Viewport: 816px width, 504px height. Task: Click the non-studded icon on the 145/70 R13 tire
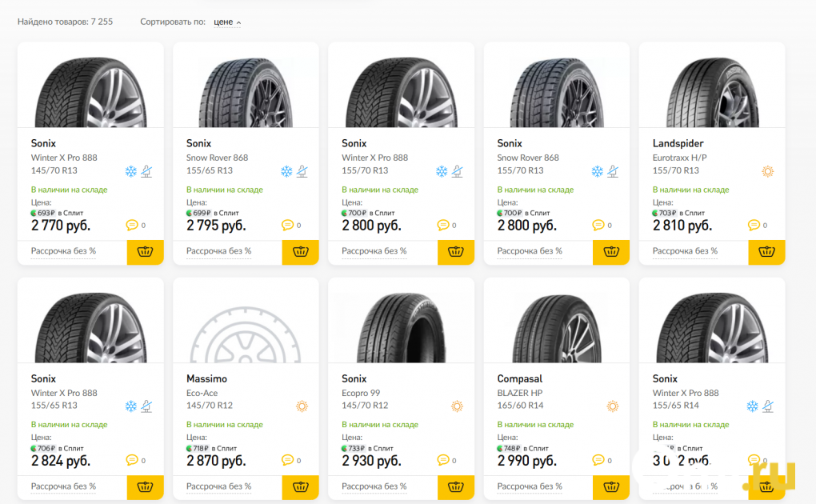point(146,171)
